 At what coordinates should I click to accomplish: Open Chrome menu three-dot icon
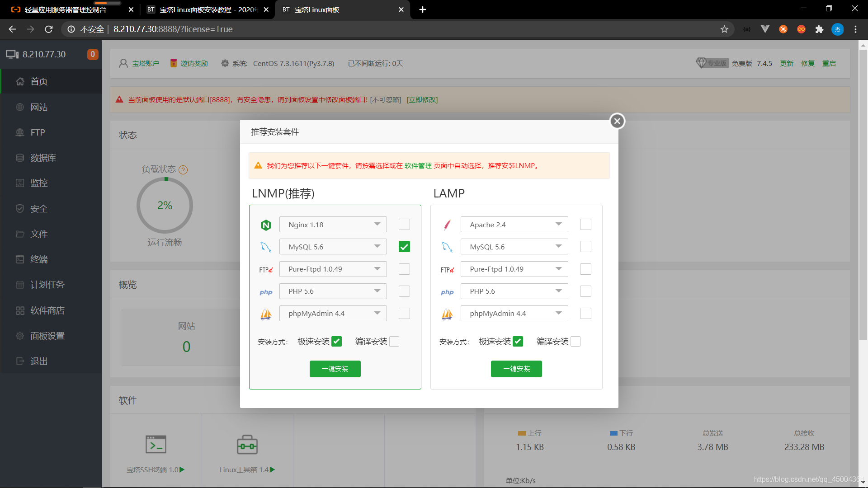(x=855, y=29)
